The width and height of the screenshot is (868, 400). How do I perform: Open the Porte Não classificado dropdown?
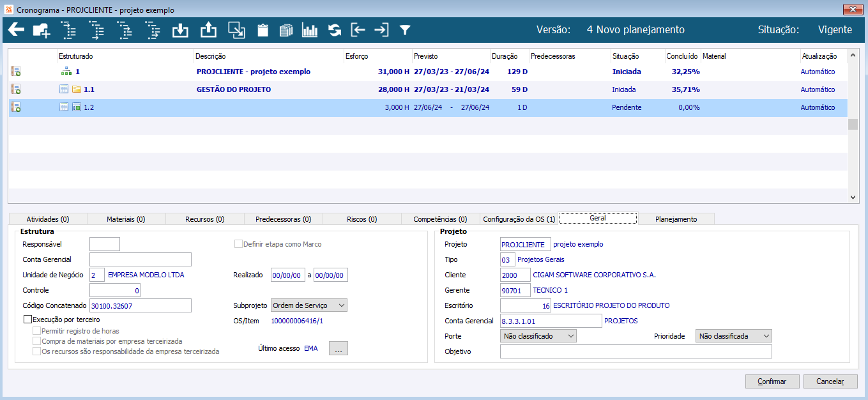click(x=538, y=335)
